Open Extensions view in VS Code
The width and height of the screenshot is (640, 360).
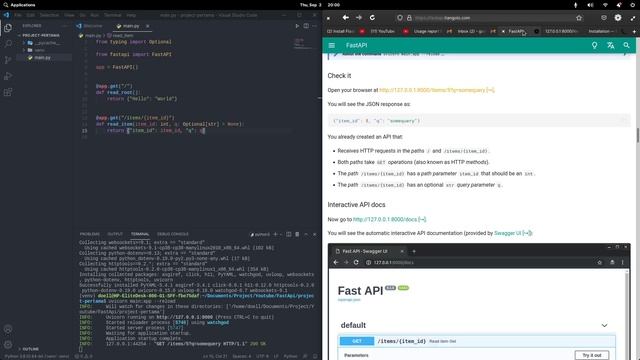(x=8, y=92)
